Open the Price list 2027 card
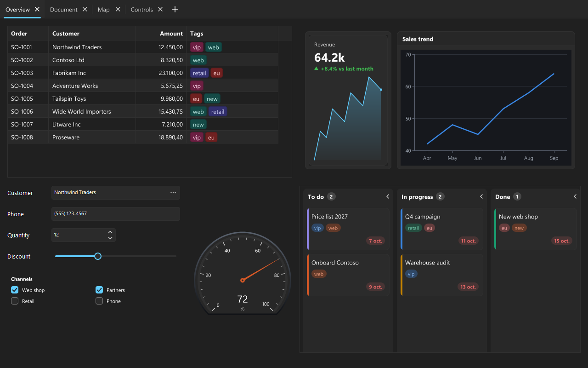 pos(348,229)
